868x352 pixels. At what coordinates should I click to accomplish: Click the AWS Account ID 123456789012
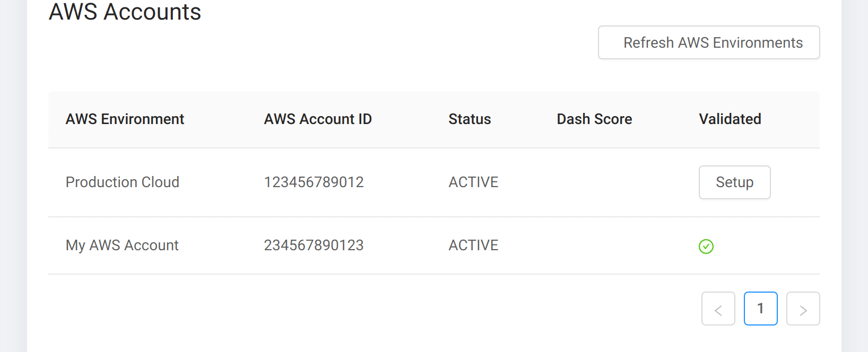pyautogui.click(x=314, y=182)
